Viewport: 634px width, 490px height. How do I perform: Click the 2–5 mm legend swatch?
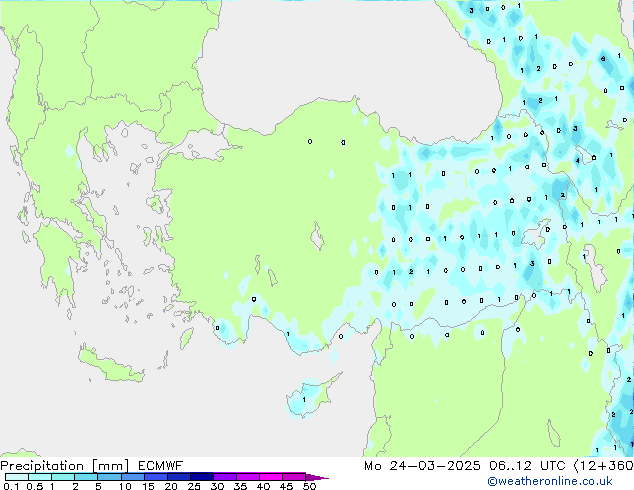coord(86,477)
